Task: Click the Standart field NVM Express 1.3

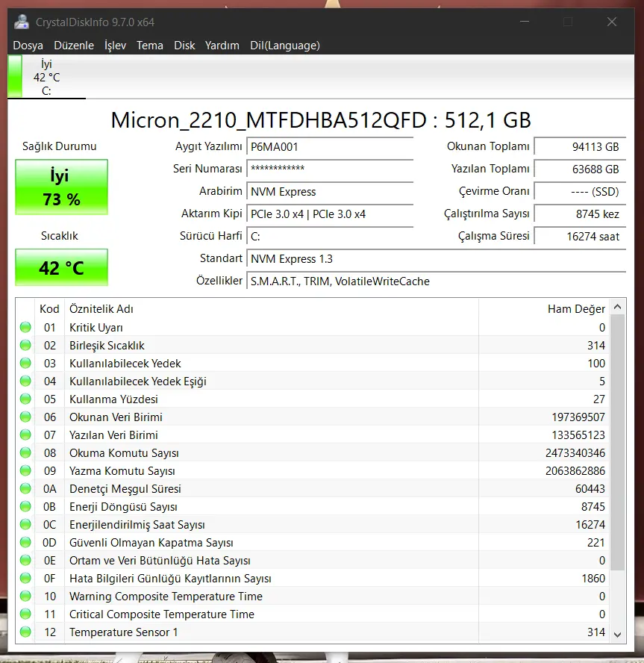Action: click(436, 259)
